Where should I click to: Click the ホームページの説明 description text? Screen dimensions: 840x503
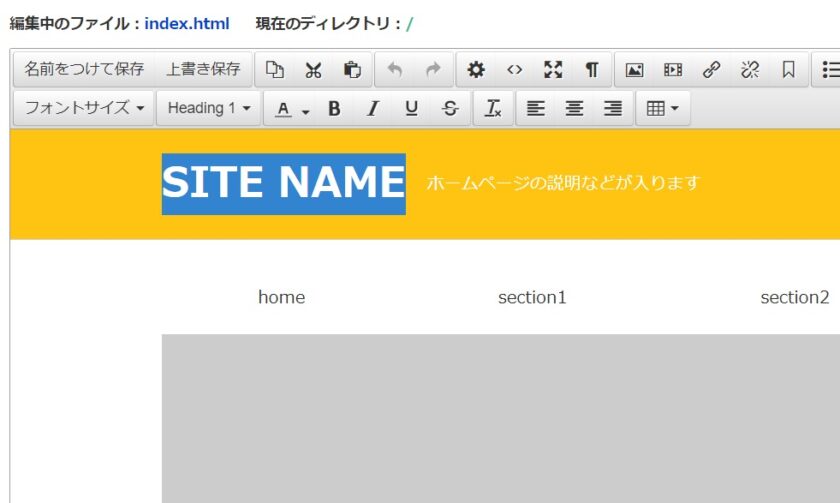point(563,183)
